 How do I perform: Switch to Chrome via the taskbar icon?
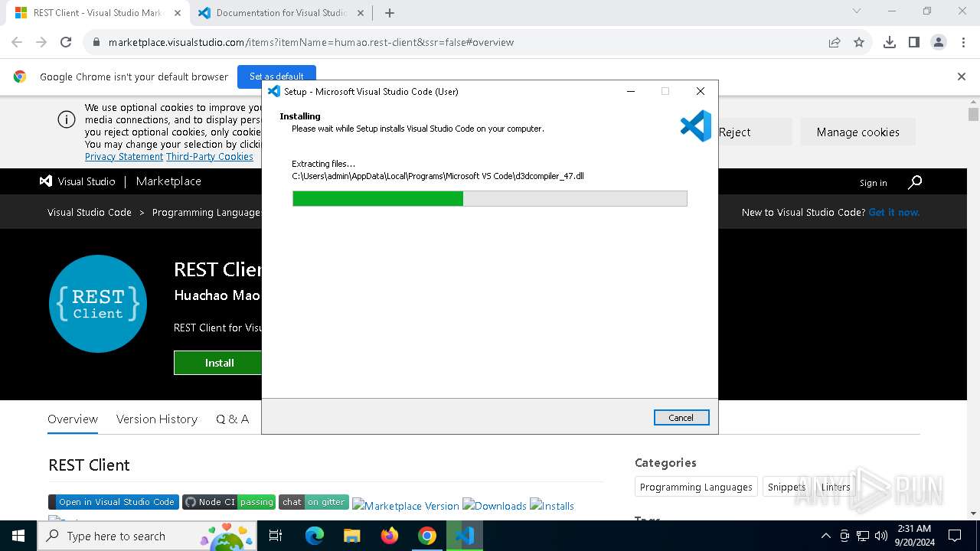point(427,536)
